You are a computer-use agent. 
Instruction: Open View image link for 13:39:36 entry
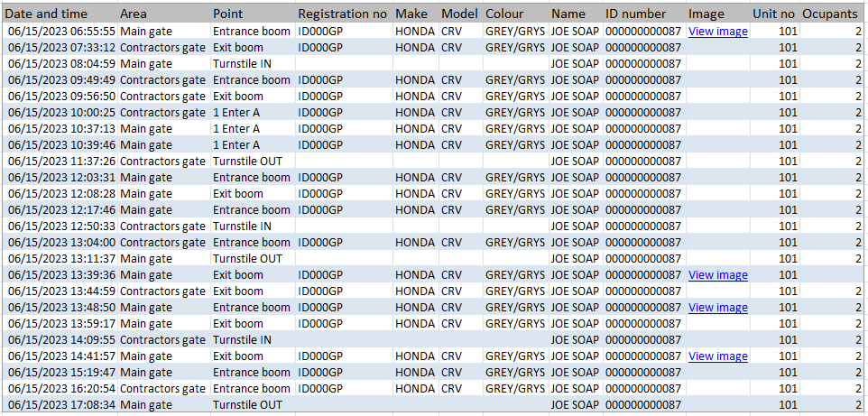tap(718, 274)
